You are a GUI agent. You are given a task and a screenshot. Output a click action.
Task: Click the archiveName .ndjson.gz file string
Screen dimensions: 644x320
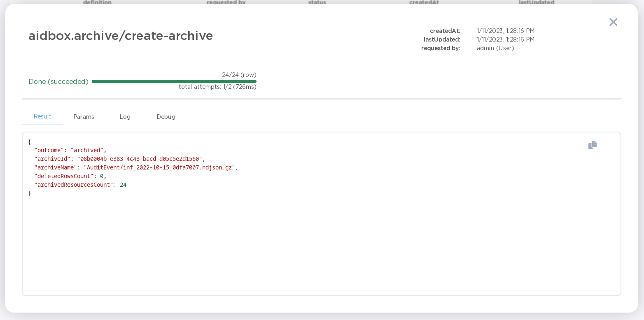click(x=159, y=167)
